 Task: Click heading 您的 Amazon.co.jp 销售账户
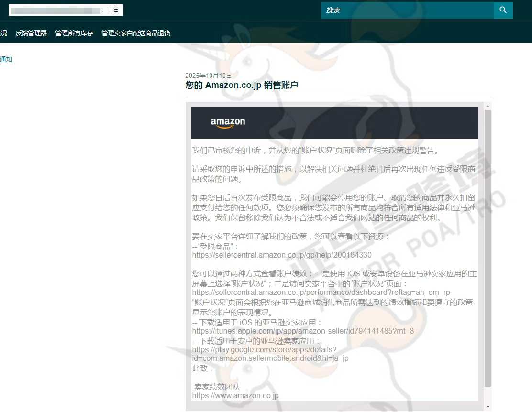[242, 85]
